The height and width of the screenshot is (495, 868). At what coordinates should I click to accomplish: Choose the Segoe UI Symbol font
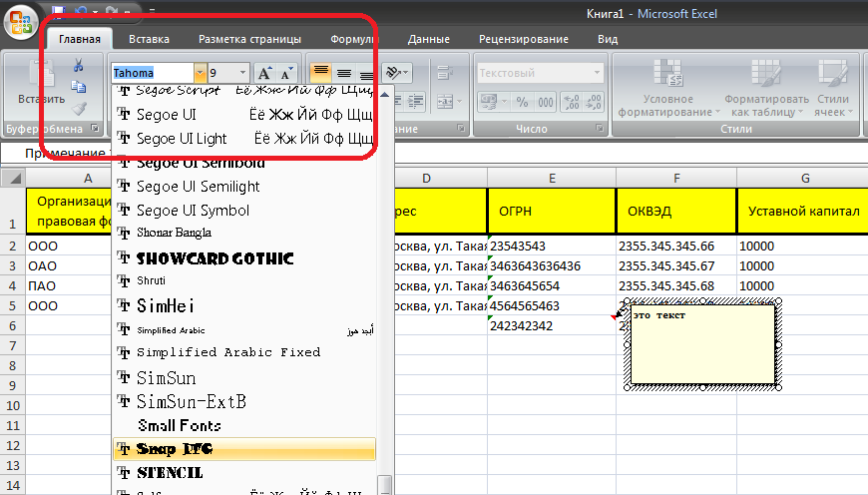point(244,211)
